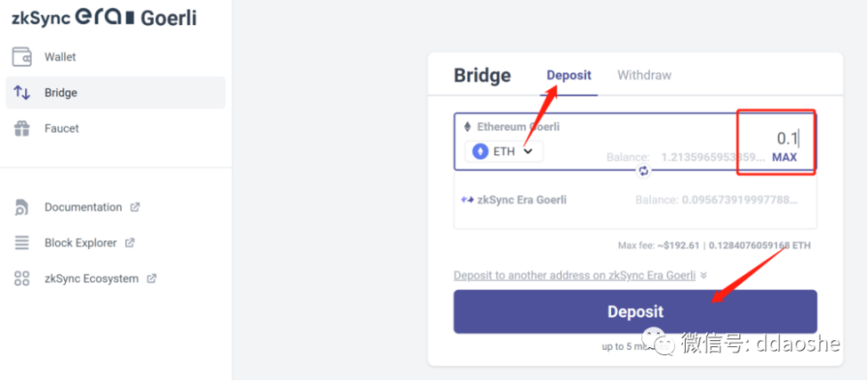The image size is (868, 381).
Task: Click MAX to fill full balance
Action: (784, 157)
